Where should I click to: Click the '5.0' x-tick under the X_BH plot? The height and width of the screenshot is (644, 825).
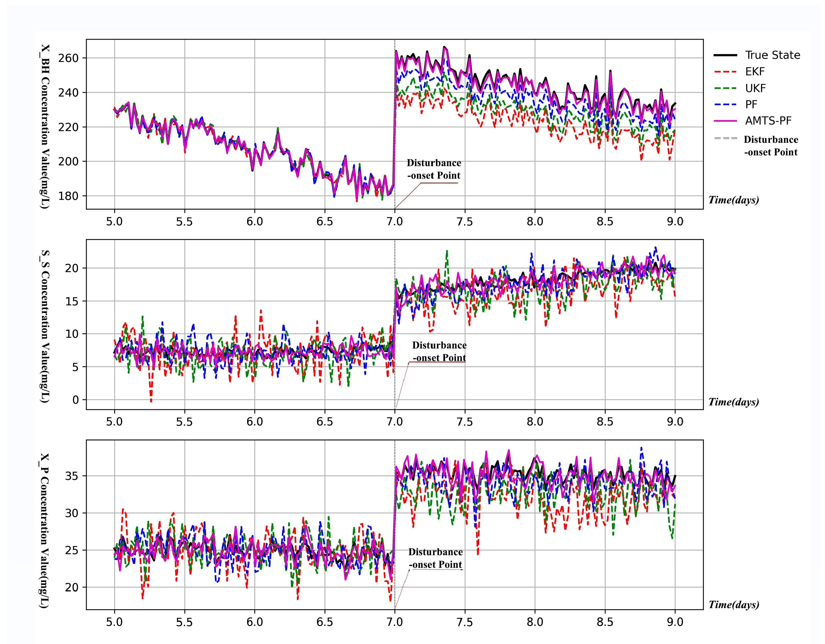pyautogui.click(x=114, y=222)
